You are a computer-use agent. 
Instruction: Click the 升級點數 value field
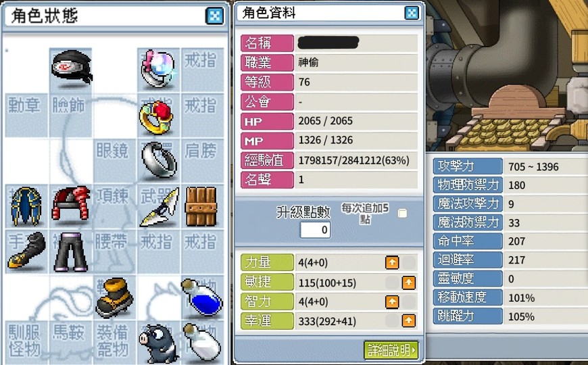pos(315,230)
